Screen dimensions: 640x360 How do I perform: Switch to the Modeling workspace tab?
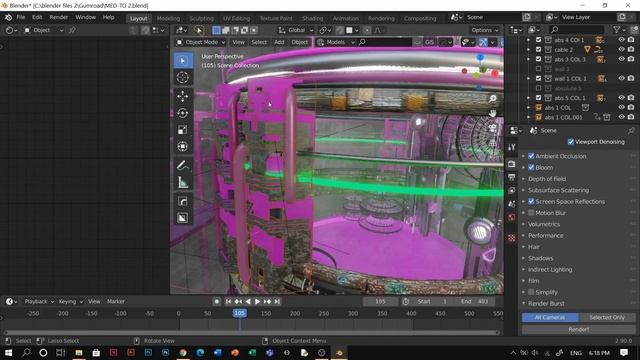point(168,18)
